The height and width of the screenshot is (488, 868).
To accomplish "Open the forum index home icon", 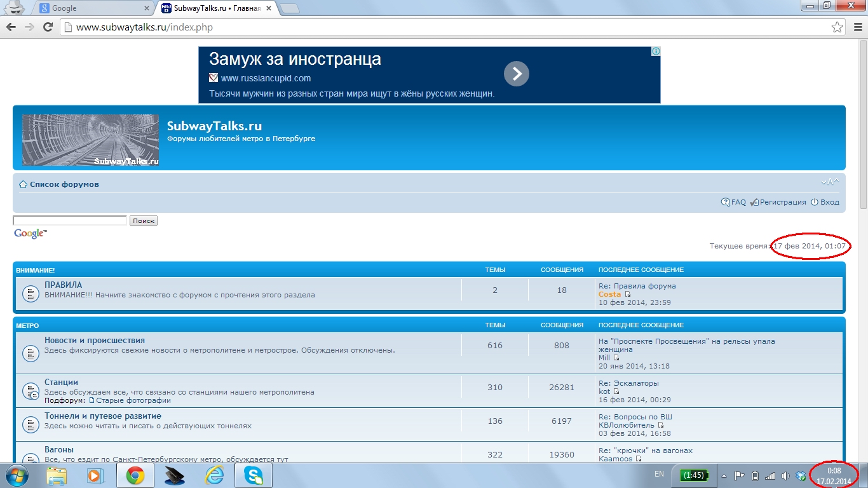I will pos(23,185).
